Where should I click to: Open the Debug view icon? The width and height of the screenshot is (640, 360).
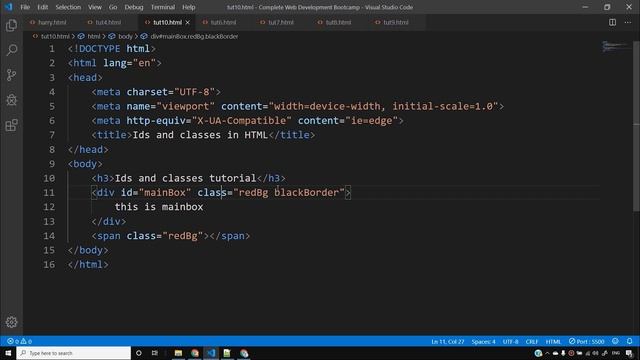pyautogui.click(x=11, y=100)
